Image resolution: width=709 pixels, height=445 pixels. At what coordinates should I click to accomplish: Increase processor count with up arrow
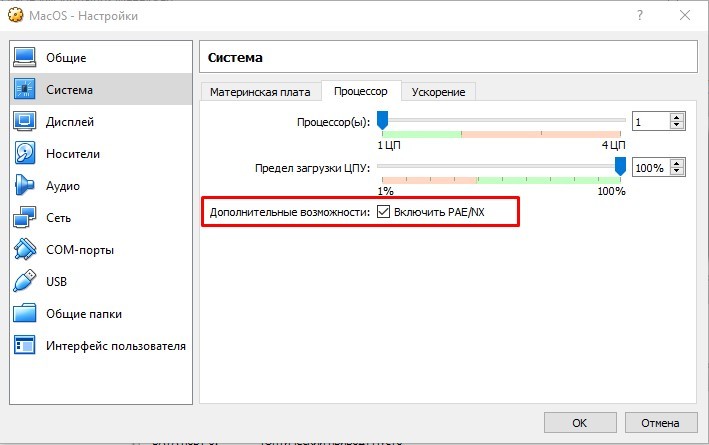677,117
